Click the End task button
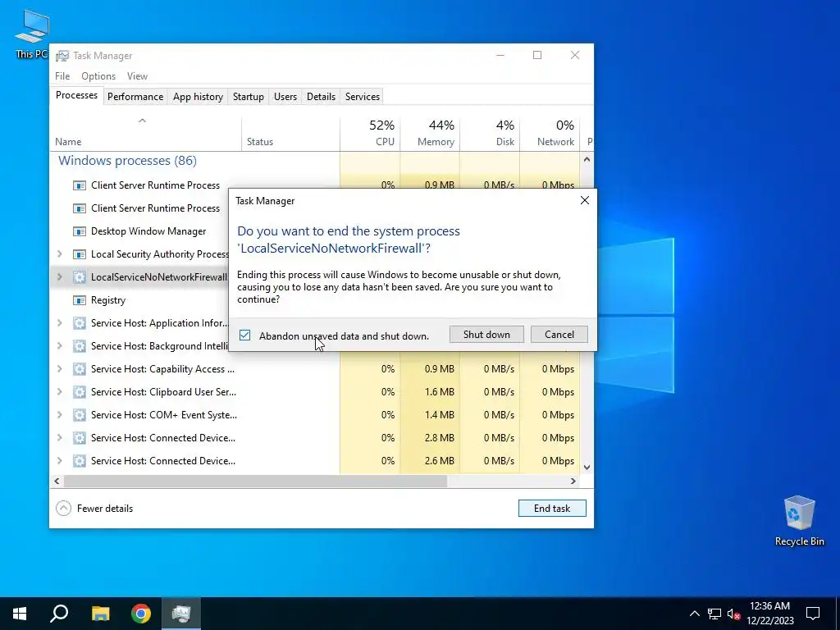Screen dimensions: 840x630 coord(552,509)
